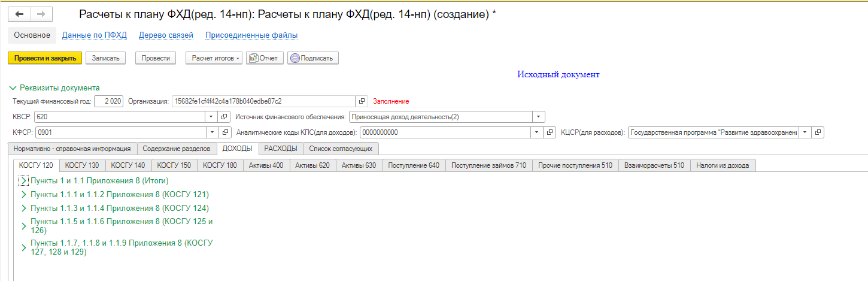Expand Пункты 1 и 1.1 (Итоги) group
868x281 pixels.
coord(24,180)
